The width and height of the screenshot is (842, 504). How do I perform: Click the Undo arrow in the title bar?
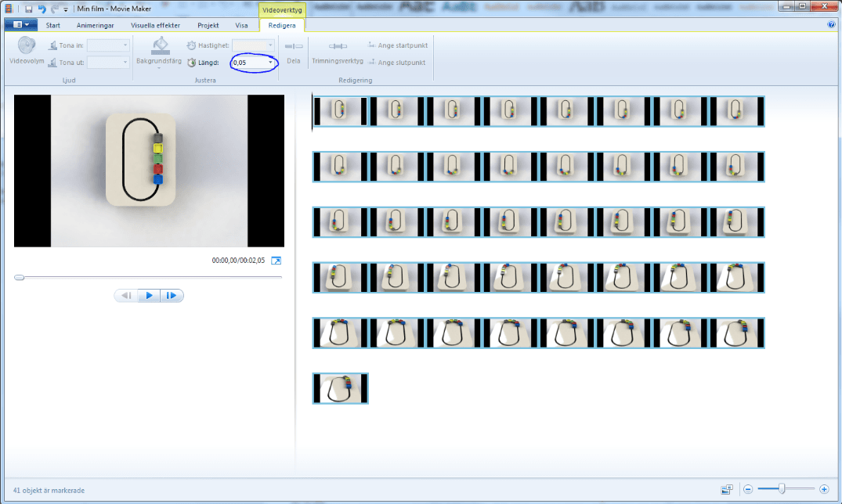coord(42,8)
